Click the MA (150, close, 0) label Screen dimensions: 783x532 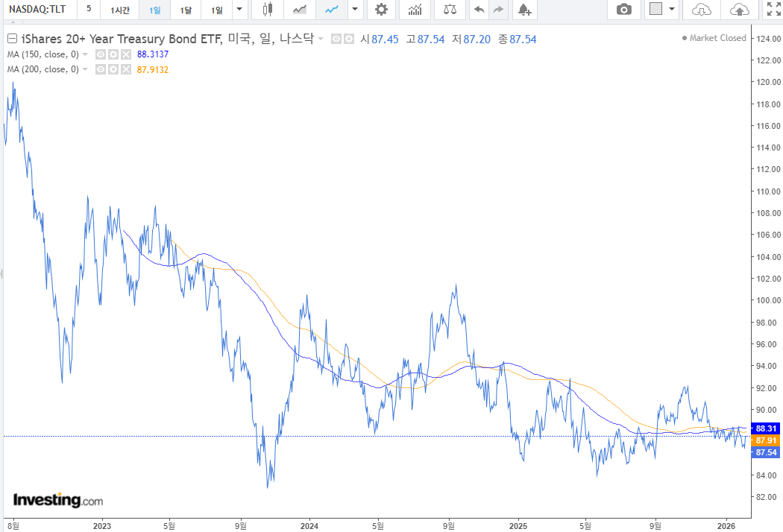[43, 54]
